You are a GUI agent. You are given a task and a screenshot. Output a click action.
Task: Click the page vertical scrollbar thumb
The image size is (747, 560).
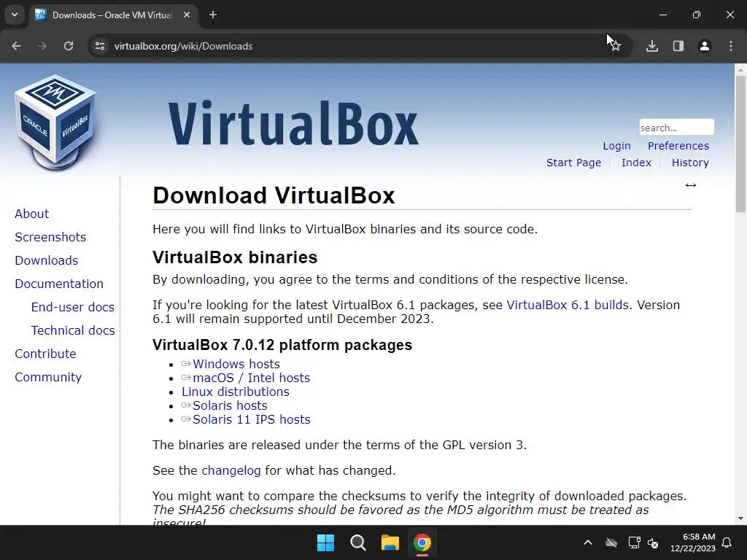pos(740,144)
